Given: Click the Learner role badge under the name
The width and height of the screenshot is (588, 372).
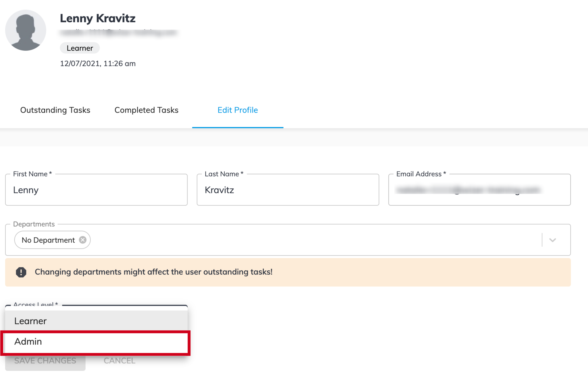Looking at the screenshot, I should (80, 48).
